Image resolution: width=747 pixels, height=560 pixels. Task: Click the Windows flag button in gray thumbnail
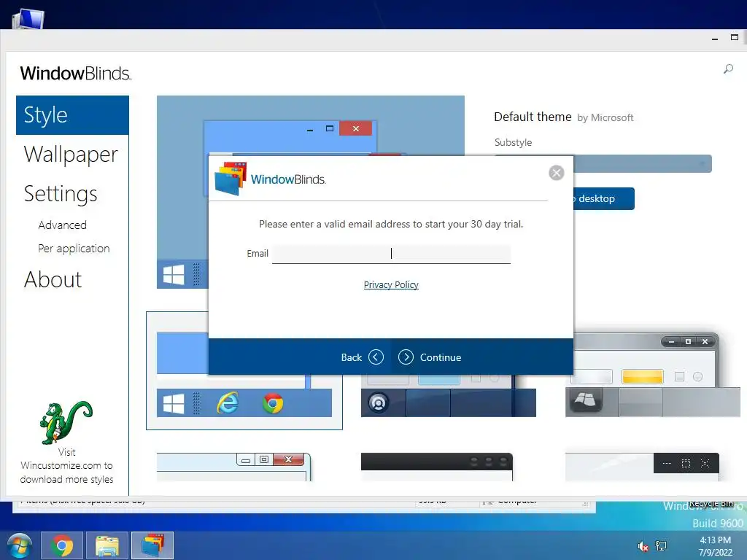584,400
